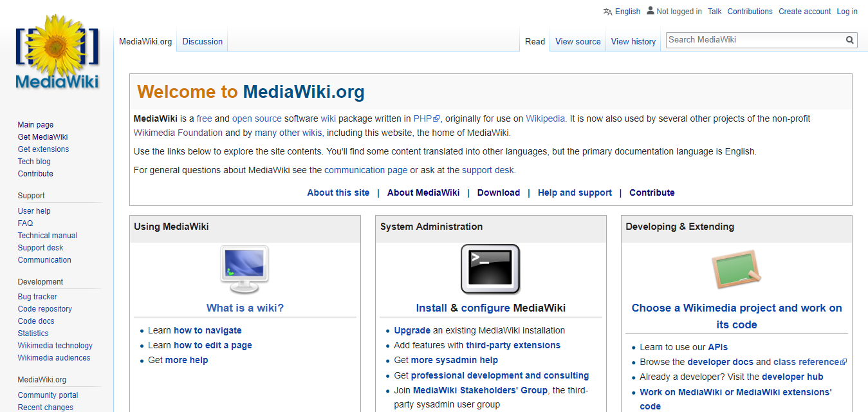Open the Talk link in the top bar
Screen dimensions: 868x412
pos(714,12)
